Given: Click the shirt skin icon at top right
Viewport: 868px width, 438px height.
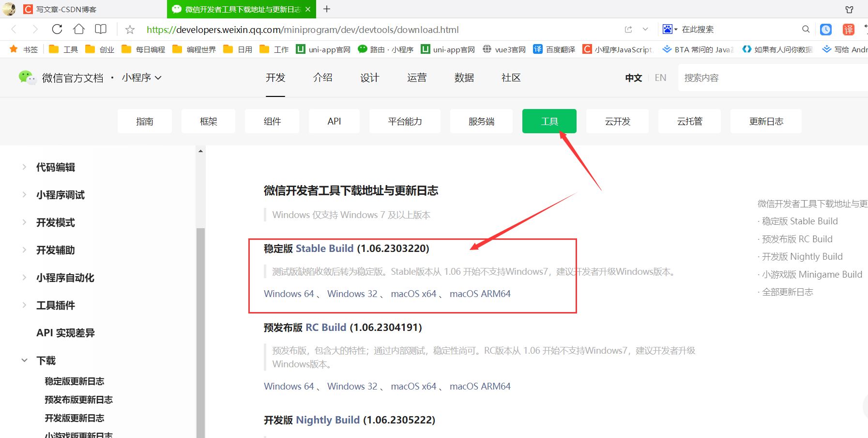Looking at the screenshot, I should 849,9.
